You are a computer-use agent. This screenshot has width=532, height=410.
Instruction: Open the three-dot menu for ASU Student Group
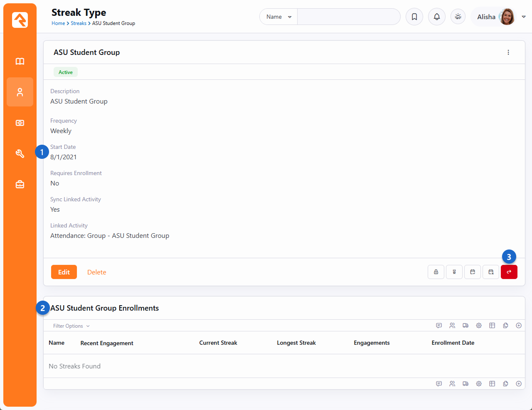point(508,52)
